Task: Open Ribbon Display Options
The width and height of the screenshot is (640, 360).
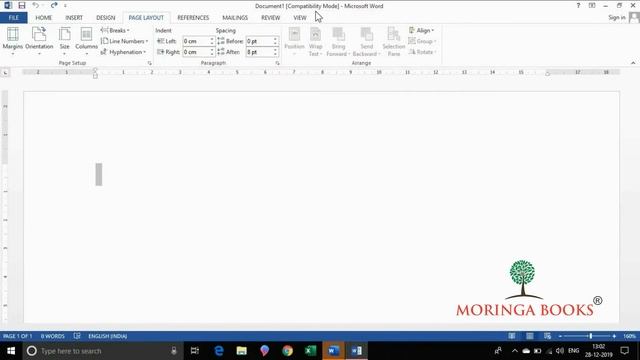Action: point(592,6)
